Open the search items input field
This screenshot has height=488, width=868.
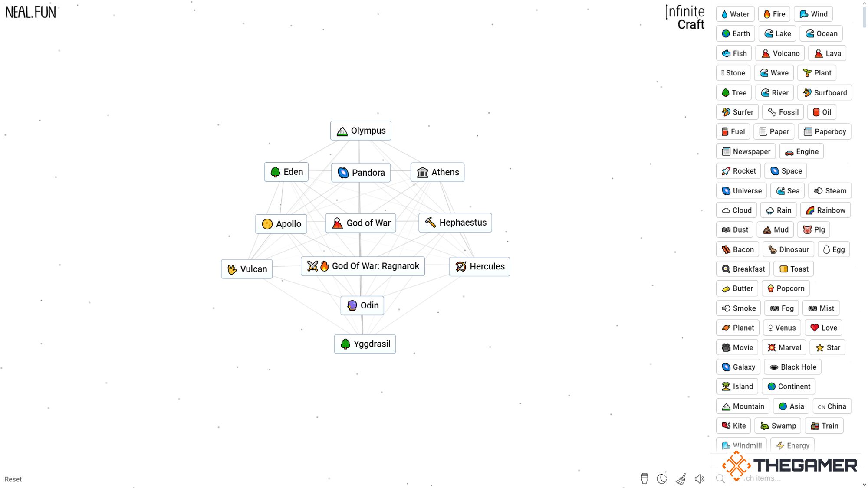[x=787, y=478]
